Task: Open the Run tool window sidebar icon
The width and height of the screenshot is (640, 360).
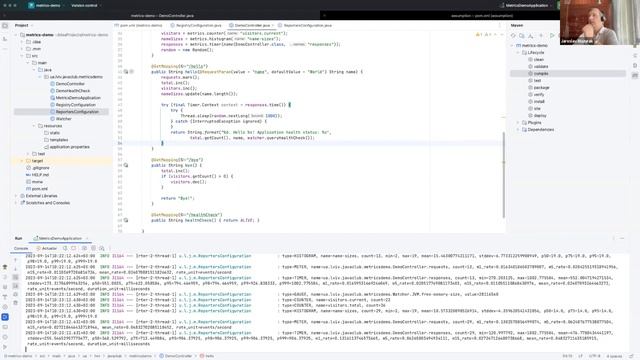Action: pyautogui.click(x=5, y=317)
